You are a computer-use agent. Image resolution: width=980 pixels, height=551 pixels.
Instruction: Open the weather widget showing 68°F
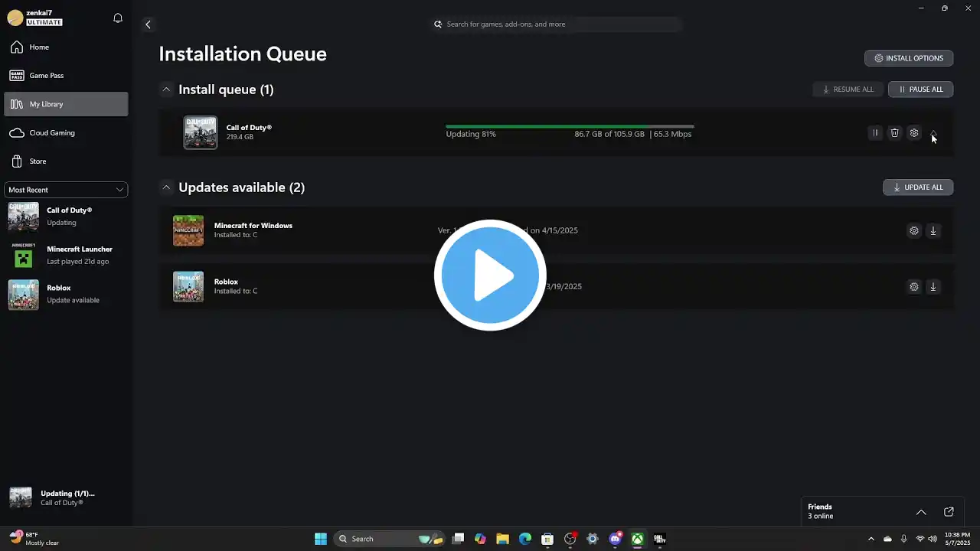(34, 539)
